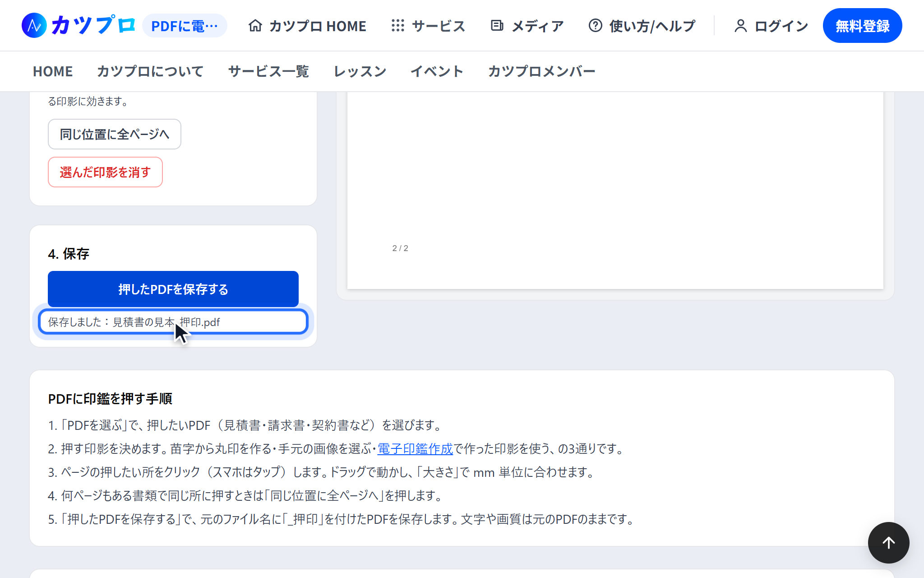Screen dimensions: 924x578
Task: Click the scroll-to-top arrow button
Action: [x=888, y=543]
